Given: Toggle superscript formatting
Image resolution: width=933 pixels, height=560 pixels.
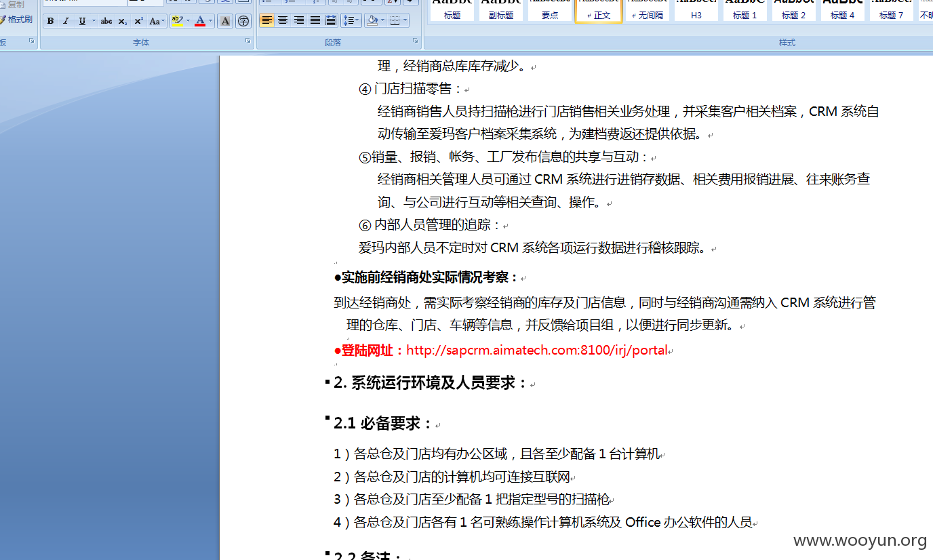Looking at the screenshot, I should [x=138, y=21].
